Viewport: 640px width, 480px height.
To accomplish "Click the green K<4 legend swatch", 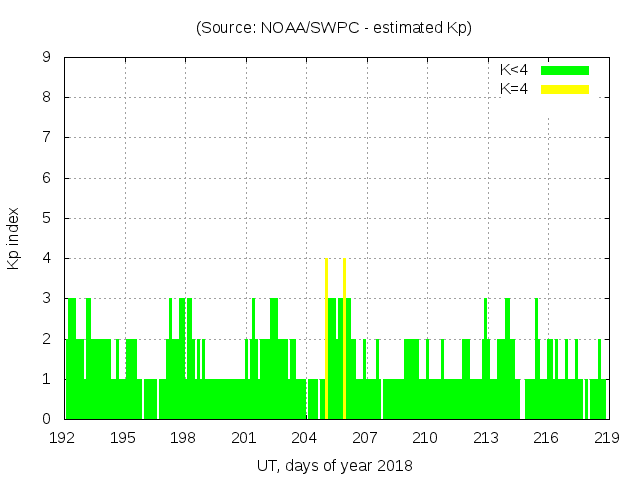I will coord(565,70).
